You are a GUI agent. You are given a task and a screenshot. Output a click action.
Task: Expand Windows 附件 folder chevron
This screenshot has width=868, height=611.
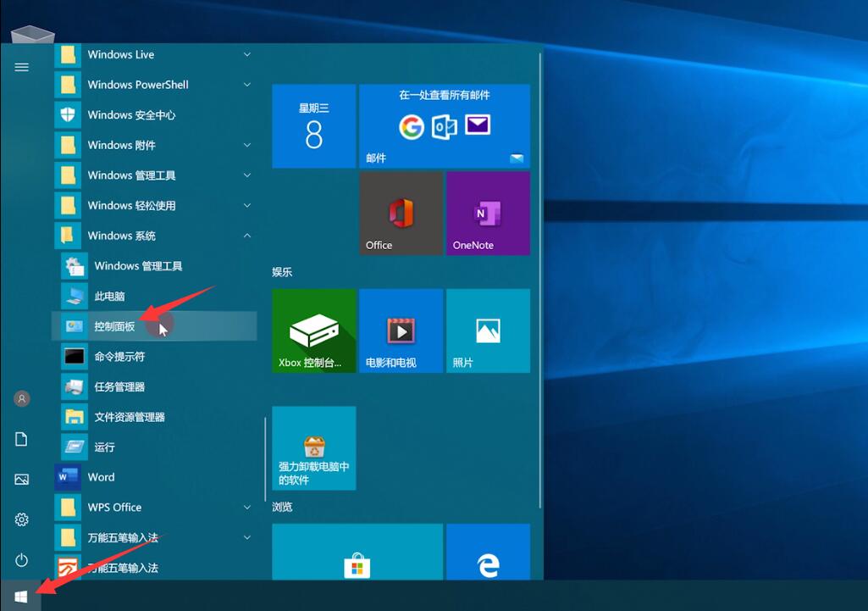click(x=247, y=145)
